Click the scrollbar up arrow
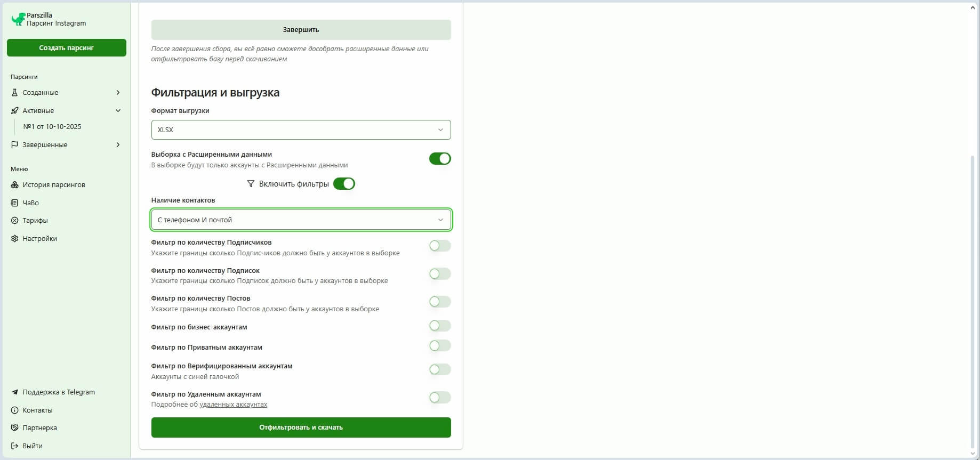This screenshot has width=980, height=460. click(973, 8)
